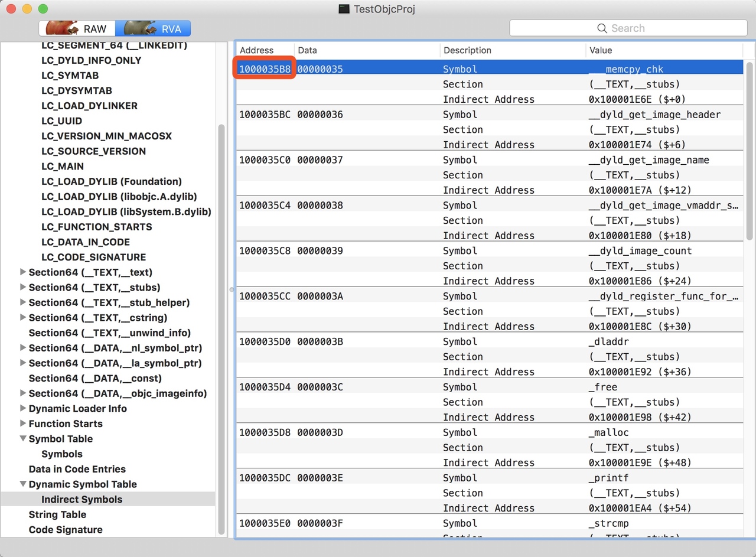
Task: Click the _printf symbol value
Action: [608, 478]
